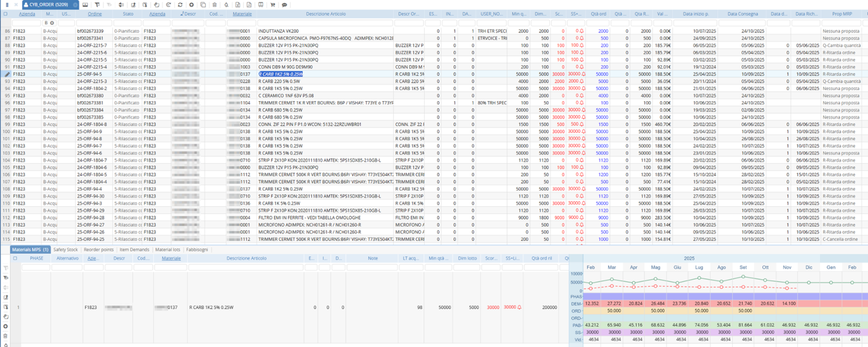Click 'Q-Cambia quantità' in row 93
868x347 pixels.
point(841,81)
